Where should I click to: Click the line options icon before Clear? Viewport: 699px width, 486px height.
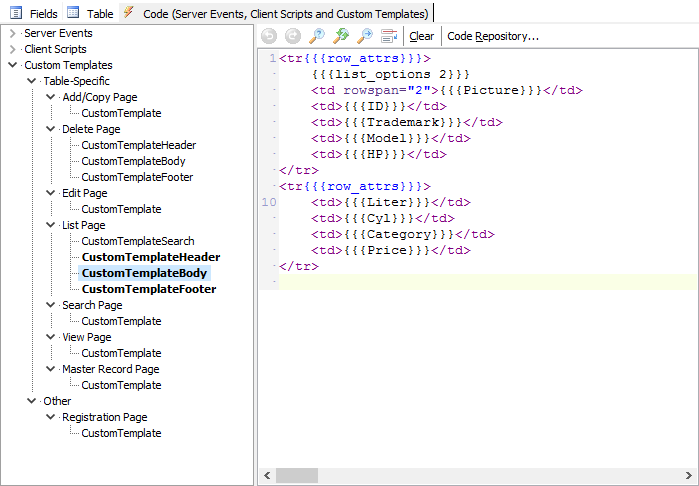point(389,36)
